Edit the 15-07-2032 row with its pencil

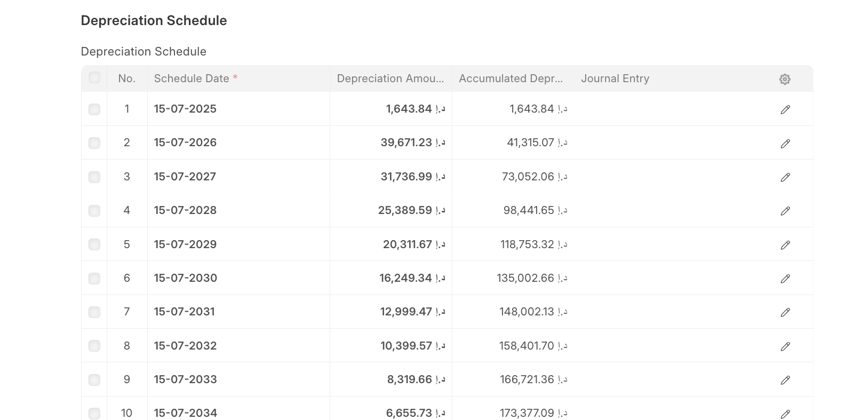tap(785, 346)
